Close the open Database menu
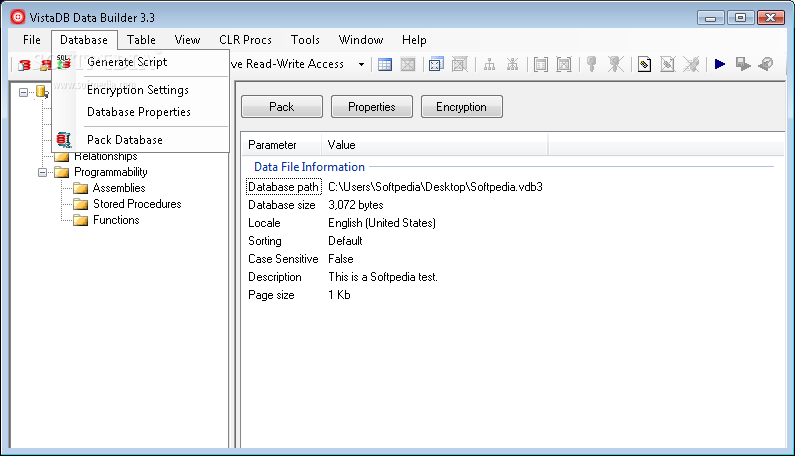The height and width of the screenshot is (456, 795). click(84, 40)
